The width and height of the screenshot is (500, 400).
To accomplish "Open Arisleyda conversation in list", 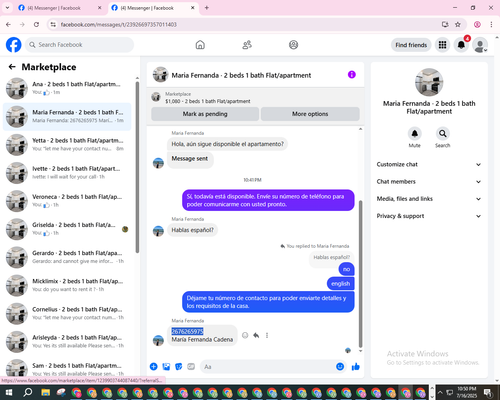I will pyautogui.click(x=67, y=342).
